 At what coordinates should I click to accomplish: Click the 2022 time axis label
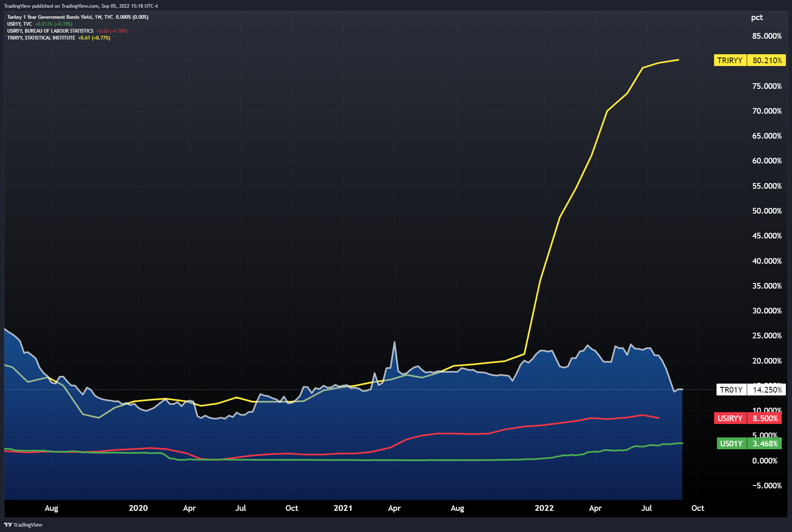click(544, 508)
